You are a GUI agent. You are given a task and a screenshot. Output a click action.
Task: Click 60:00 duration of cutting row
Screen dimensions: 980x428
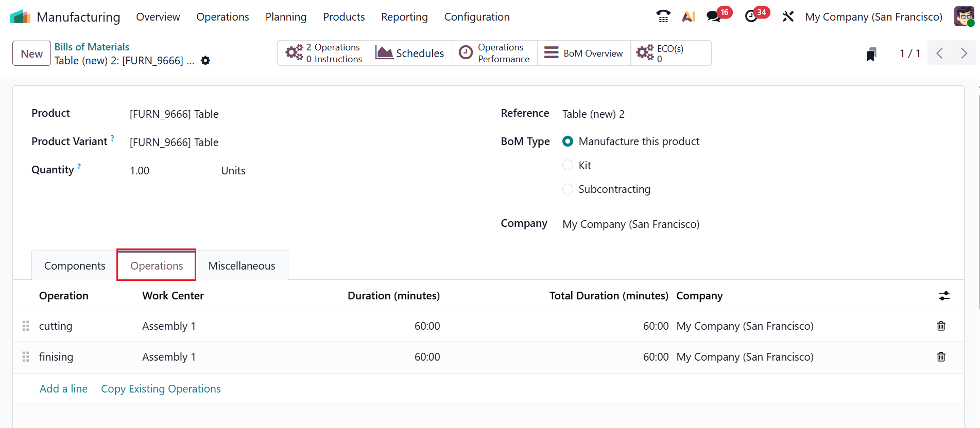coord(427,326)
